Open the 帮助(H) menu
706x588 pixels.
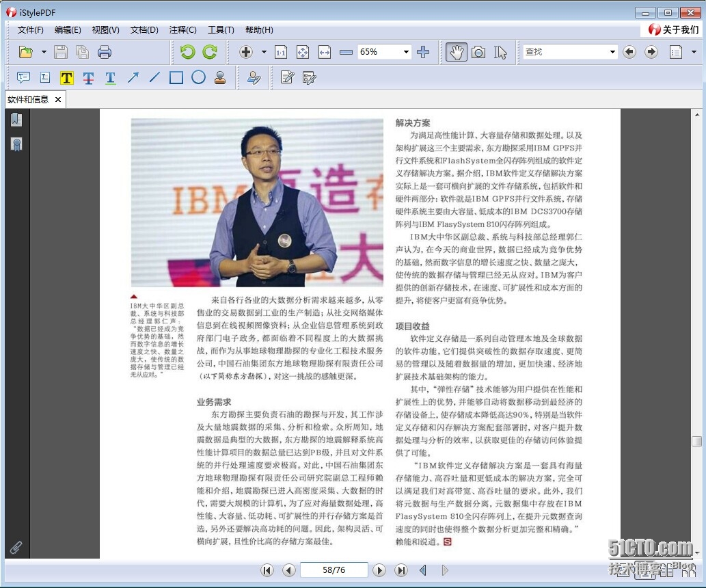pyautogui.click(x=259, y=30)
